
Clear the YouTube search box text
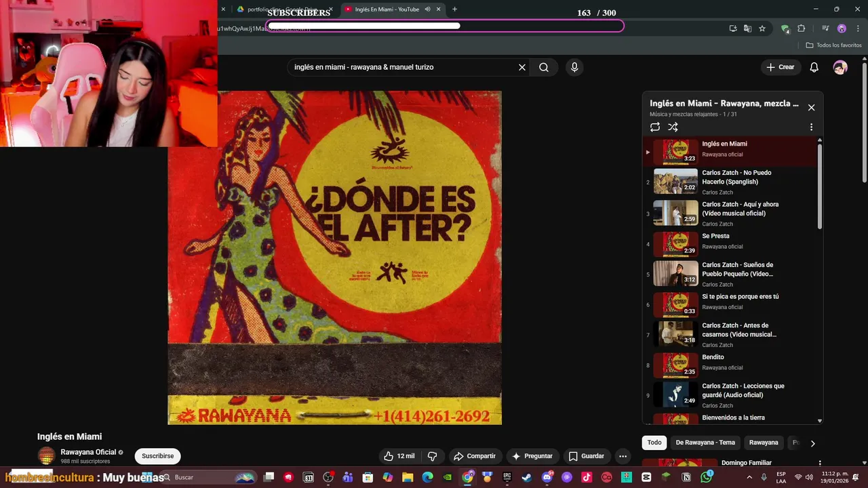coord(522,67)
